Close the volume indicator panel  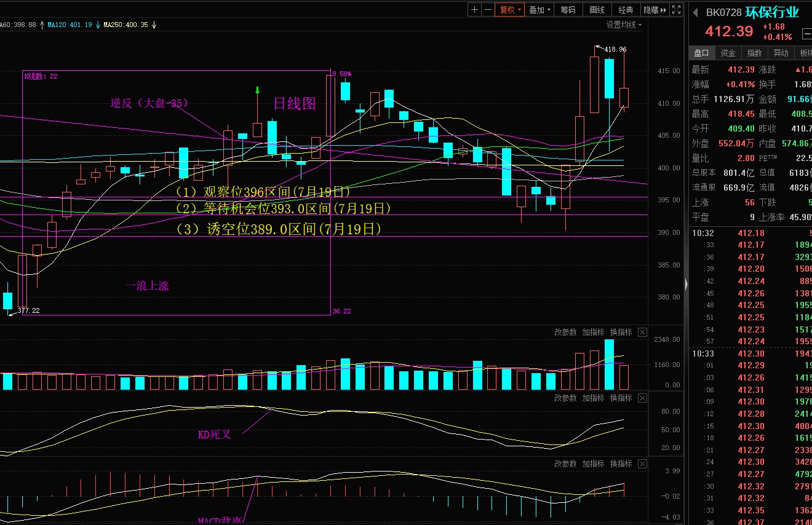tap(642, 333)
